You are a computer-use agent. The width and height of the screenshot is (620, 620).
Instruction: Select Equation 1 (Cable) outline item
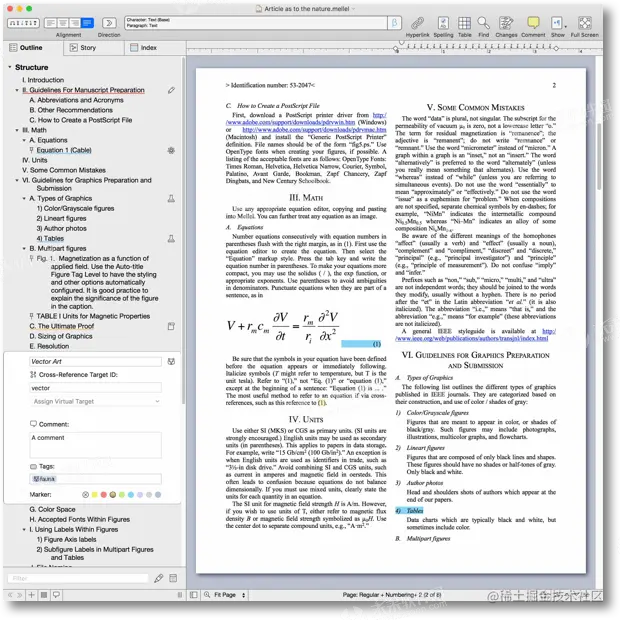64,150
